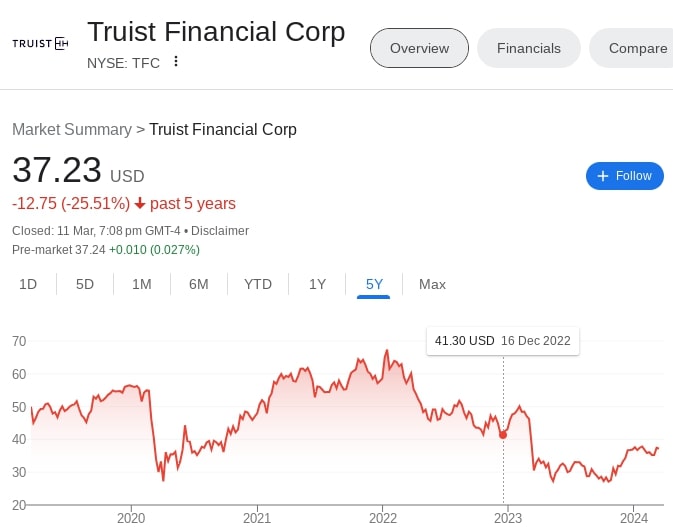Switch to the Overview tab
The image size is (673, 527).
point(419,48)
